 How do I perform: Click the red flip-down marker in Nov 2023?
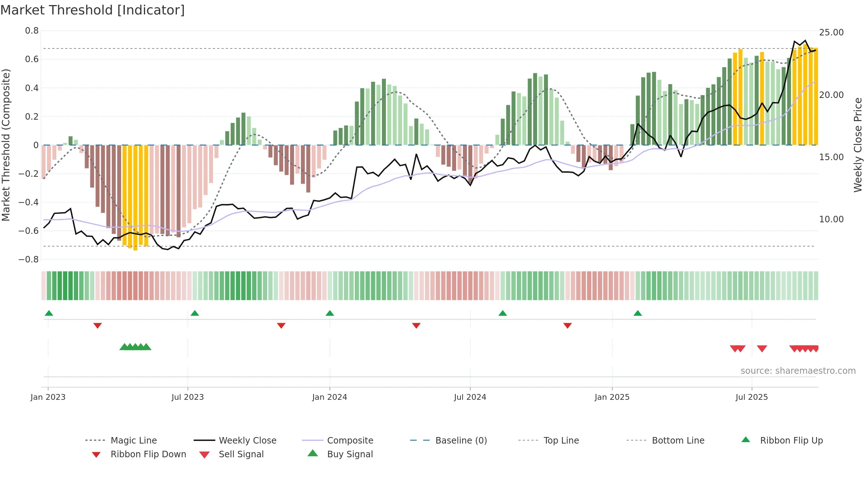281,326
